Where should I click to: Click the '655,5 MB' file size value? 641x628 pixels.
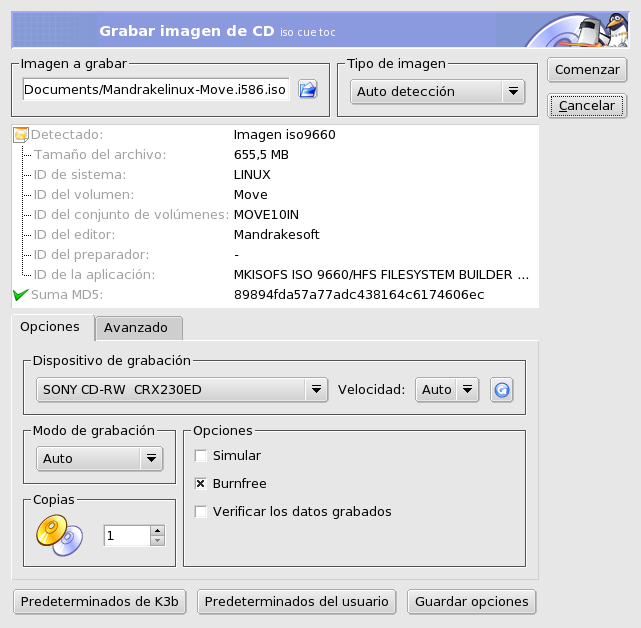point(261,155)
